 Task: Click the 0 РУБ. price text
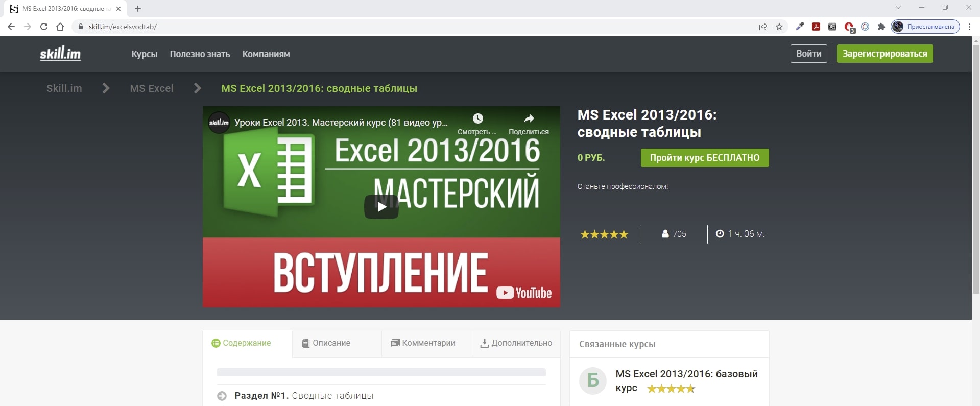591,158
